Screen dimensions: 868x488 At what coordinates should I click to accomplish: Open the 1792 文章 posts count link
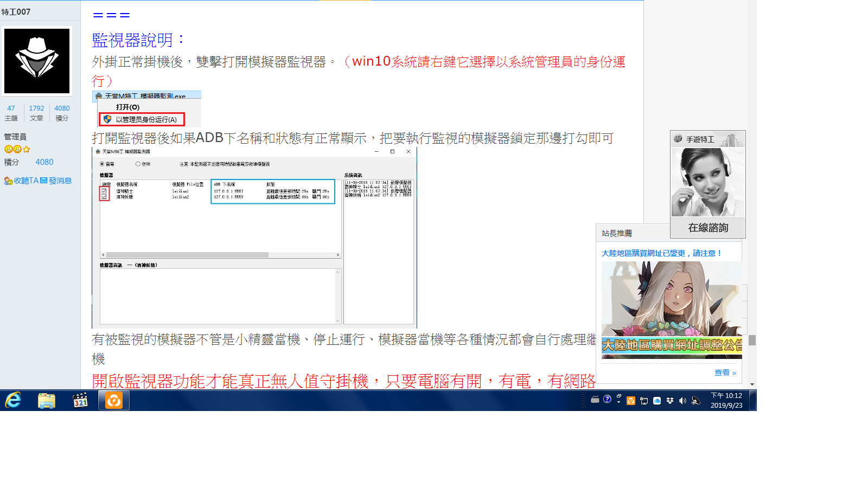click(36, 113)
